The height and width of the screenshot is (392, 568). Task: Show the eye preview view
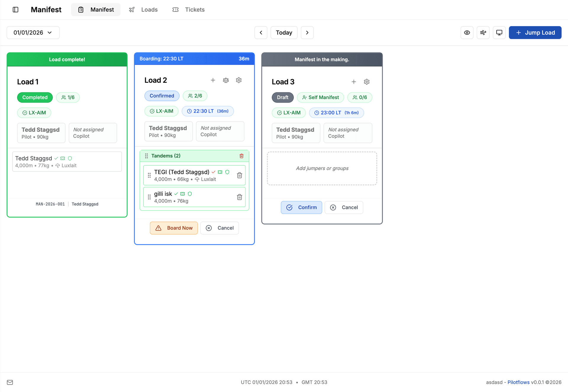(467, 33)
